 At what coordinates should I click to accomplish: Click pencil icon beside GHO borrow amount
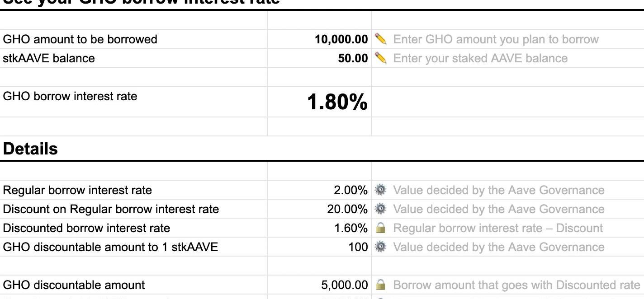click(381, 39)
